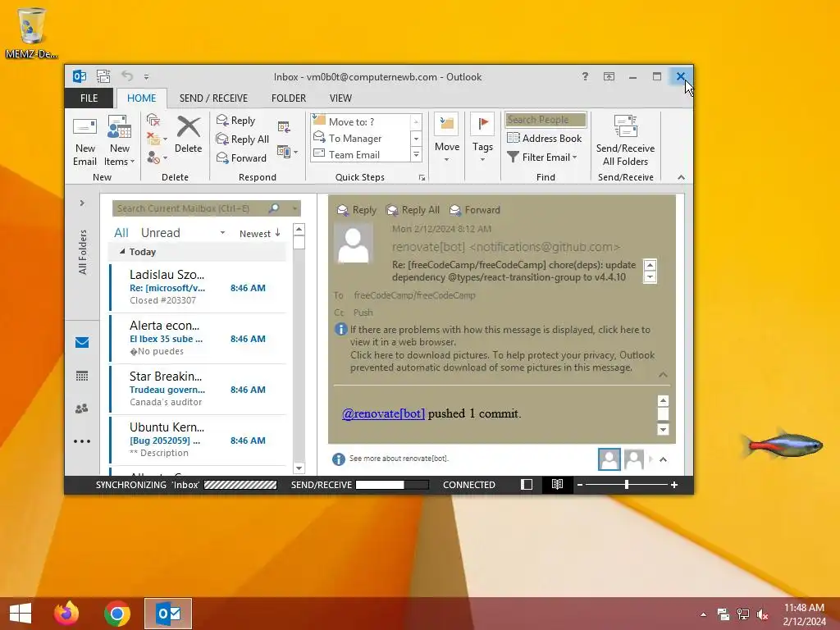Open the Tags flag dropdown
The height and width of the screenshot is (630, 840).
482,138
